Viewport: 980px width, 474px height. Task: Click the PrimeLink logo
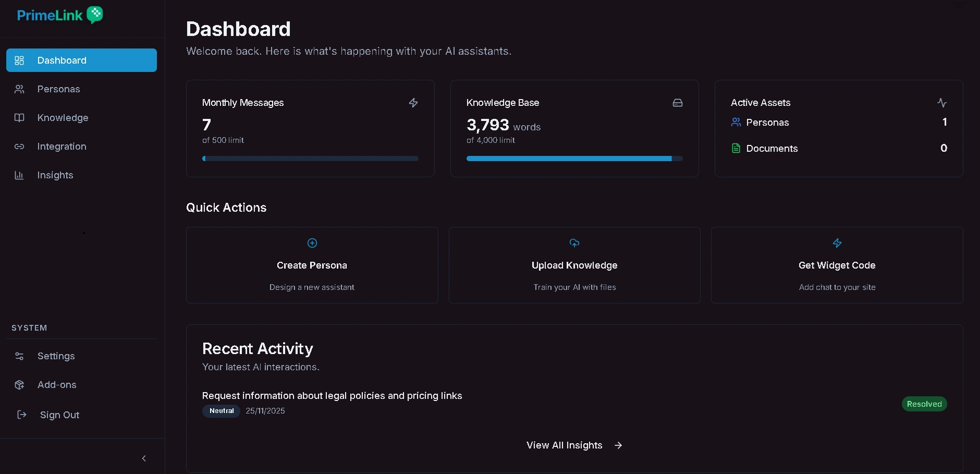(59, 15)
